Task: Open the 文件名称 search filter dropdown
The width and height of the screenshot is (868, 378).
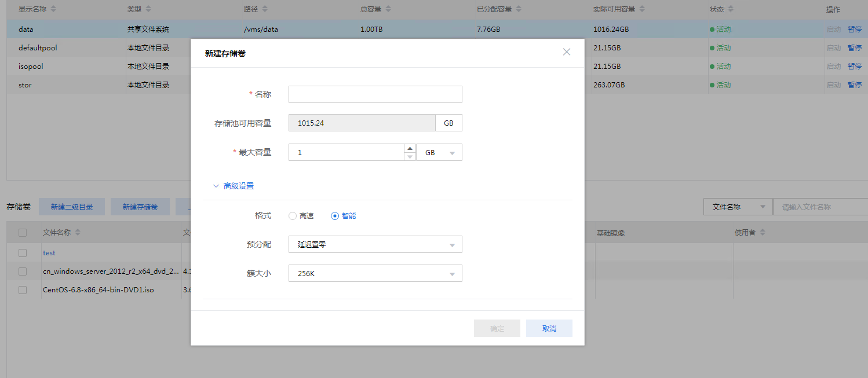Action: coord(737,207)
